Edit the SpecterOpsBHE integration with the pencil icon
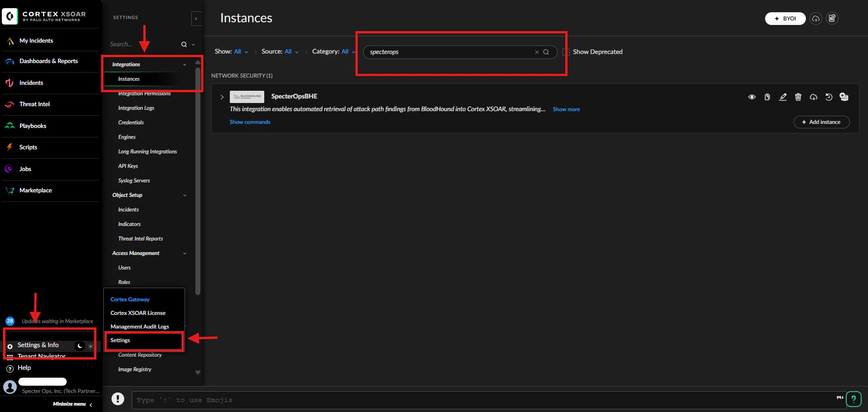The width and height of the screenshot is (868, 412). click(783, 97)
